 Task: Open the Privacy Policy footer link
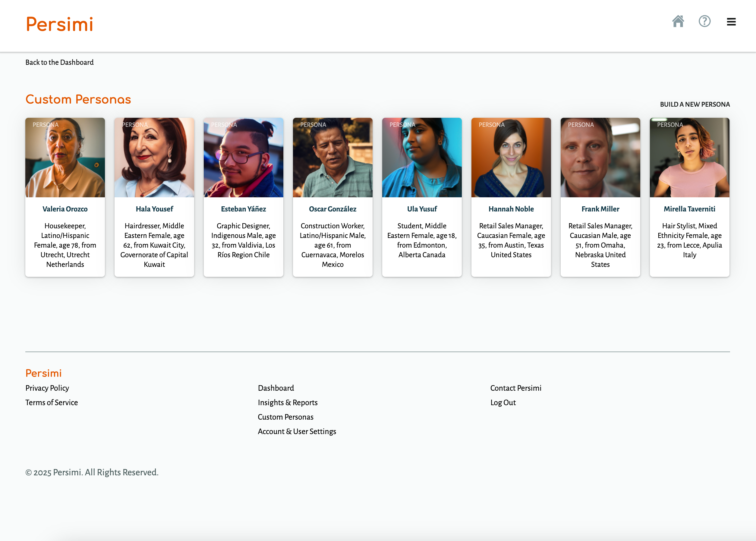(47, 388)
